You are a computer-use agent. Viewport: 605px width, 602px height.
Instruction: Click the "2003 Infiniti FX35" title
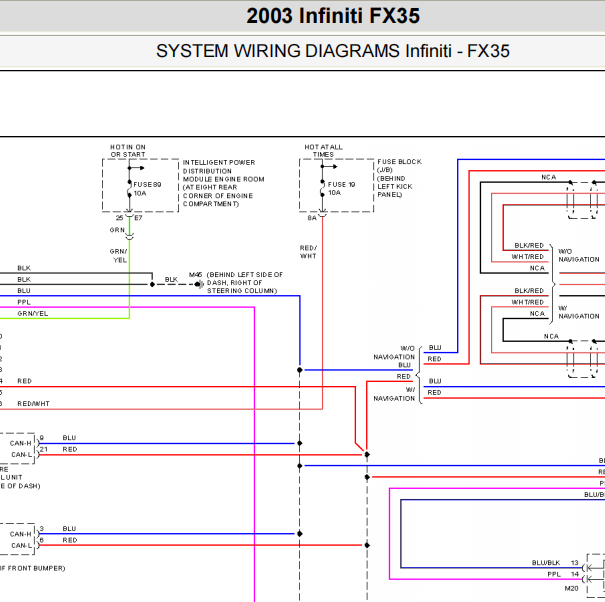(333, 16)
